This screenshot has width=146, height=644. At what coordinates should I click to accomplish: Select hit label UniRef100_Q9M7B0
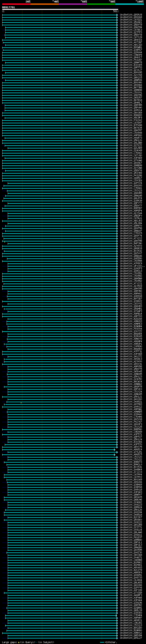click(x=131, y=291)
